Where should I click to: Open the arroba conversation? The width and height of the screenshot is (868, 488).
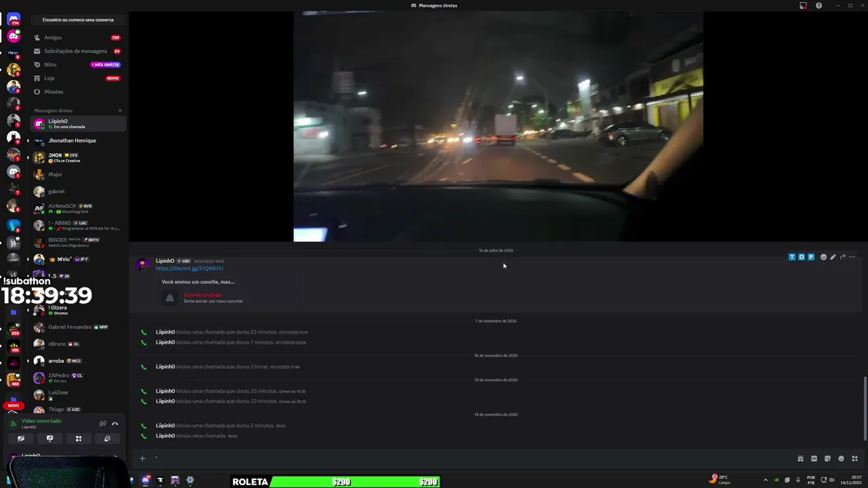point(78,361)
